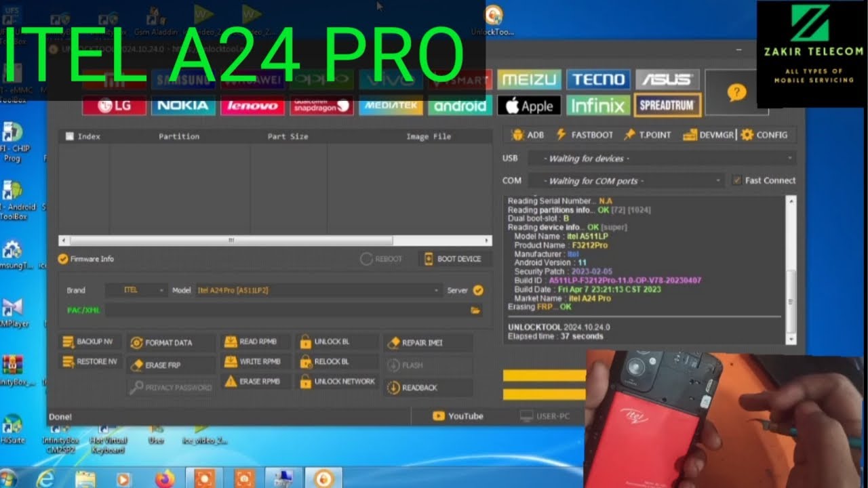Click READBACK

[428, 388]
